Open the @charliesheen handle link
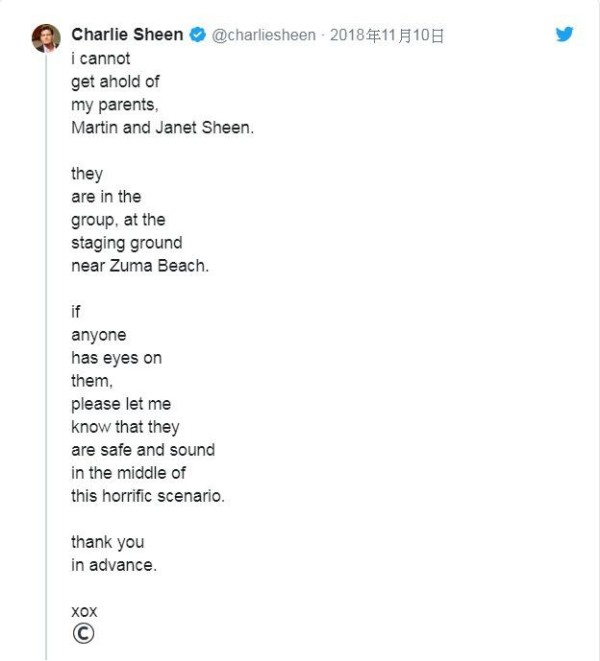This screenshot has width=600, height=661. pyautogui.click(x=263, y=35)
